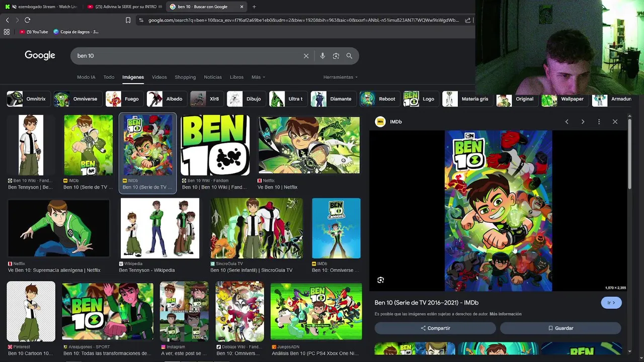Open a new browser tab

(254, 7)
